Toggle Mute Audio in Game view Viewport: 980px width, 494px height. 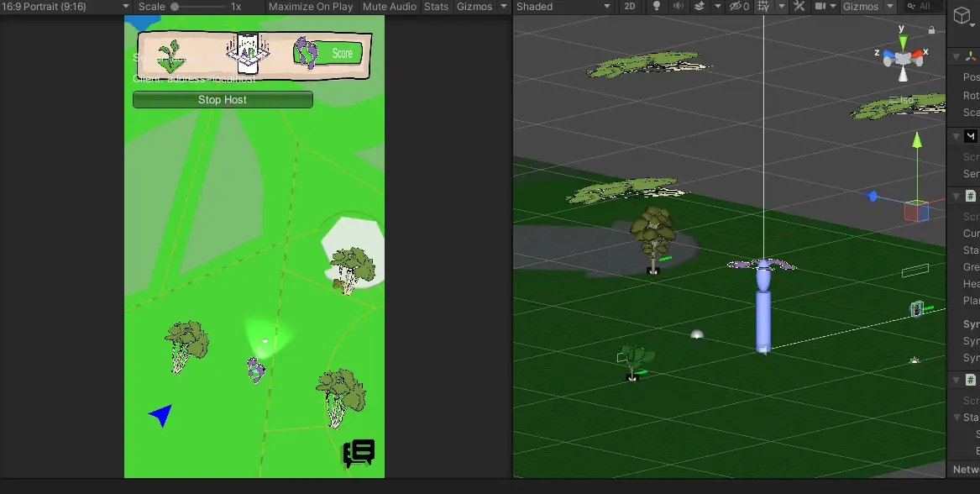pos(390,7)
